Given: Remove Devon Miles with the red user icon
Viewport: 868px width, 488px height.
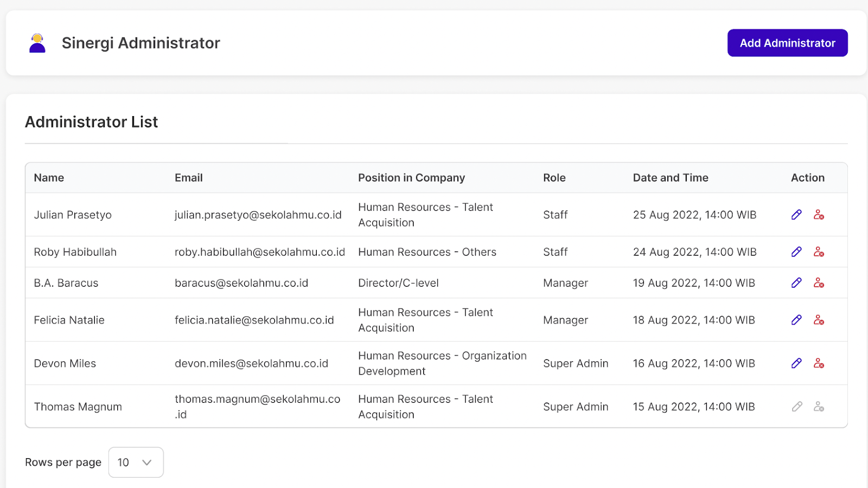Looking at the screenshot, I should (x=819, y=363).
